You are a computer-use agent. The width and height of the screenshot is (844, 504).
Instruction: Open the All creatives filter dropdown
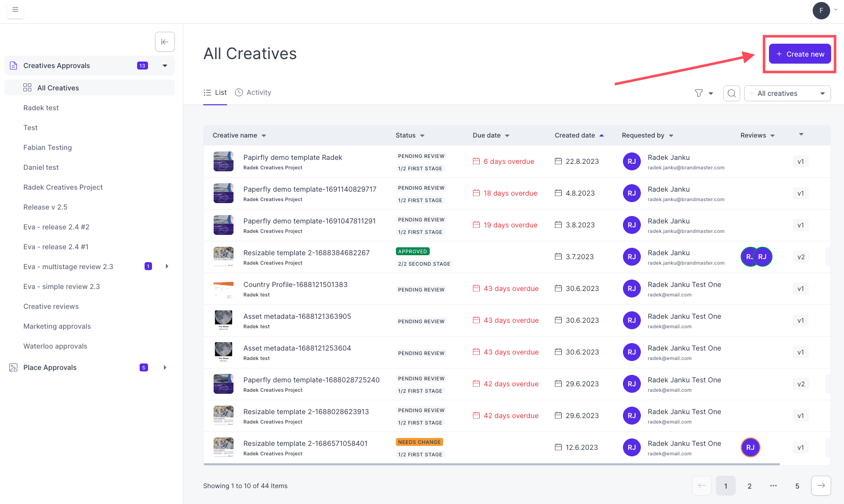coord(787,93)
